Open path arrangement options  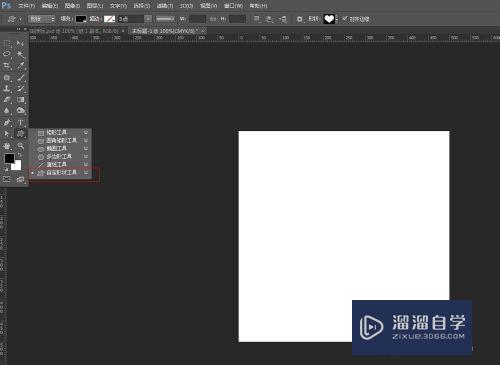click(283, 19)
